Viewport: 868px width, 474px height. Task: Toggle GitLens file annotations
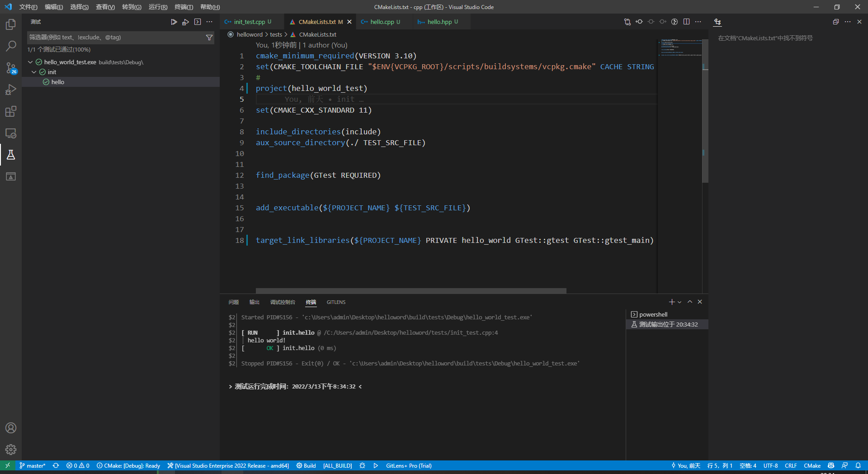(675, 22)
